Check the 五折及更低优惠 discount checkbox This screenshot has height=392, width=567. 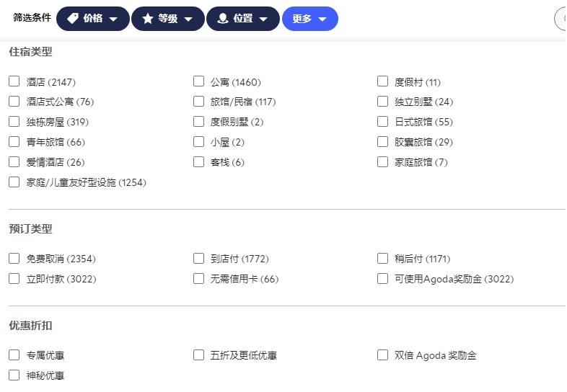point(198,355)
